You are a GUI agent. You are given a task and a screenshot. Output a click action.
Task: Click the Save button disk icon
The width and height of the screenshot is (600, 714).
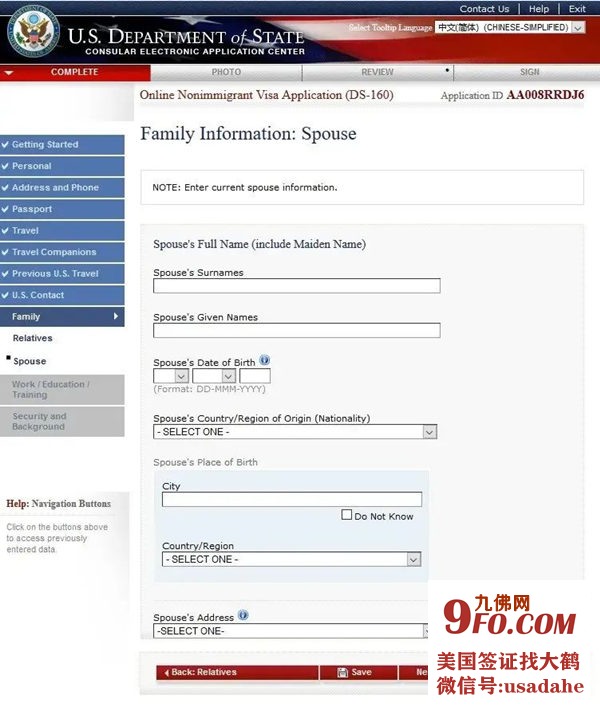tap(343, 672)
